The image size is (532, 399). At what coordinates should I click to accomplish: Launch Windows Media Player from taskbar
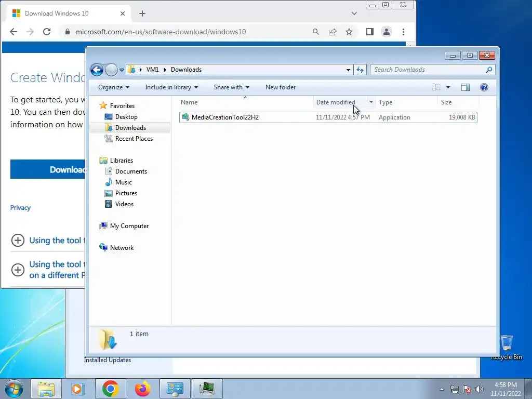click(78, 389)
